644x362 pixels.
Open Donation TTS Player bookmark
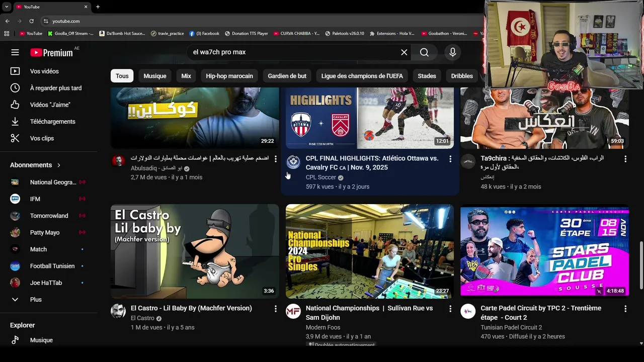pyautogui.click(x=246, y=34)
